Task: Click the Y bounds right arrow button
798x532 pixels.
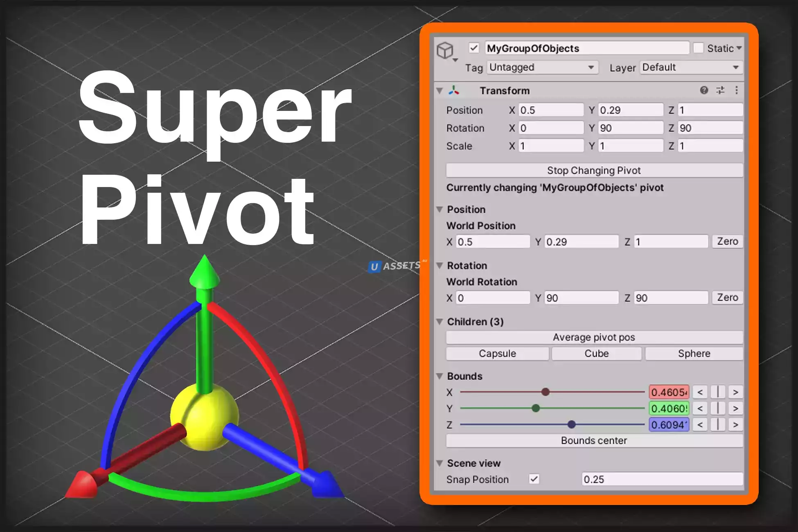Action: 735,409
